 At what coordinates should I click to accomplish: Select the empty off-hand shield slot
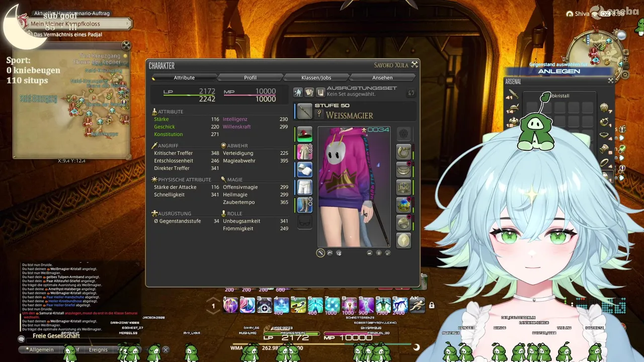pyautogui.click(x=404, y=134)
